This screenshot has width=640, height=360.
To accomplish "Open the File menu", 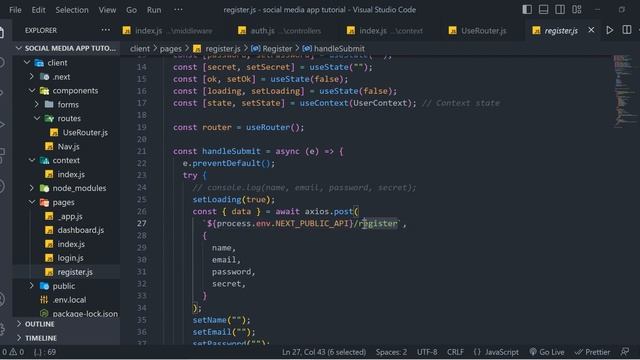I will [15, 10].
